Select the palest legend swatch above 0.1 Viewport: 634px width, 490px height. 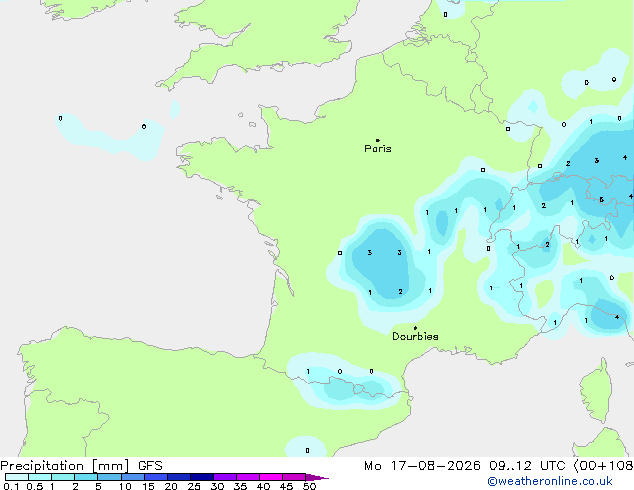(x=17, y=477)
